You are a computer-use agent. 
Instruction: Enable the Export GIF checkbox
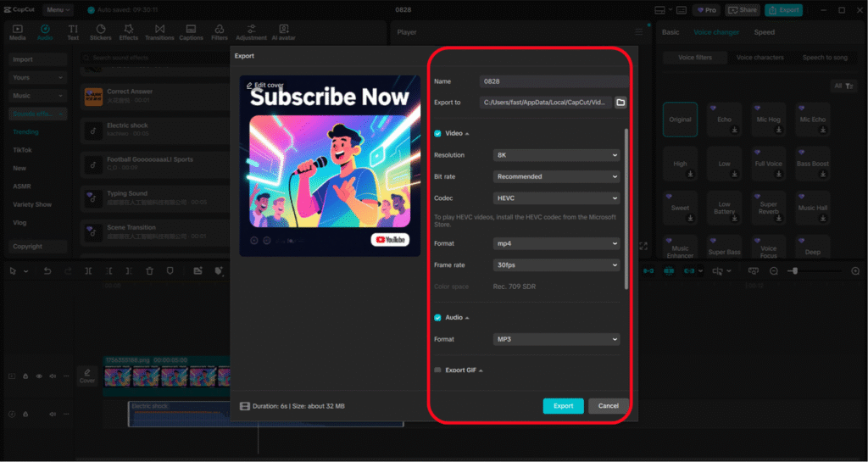tap(437, 370)
